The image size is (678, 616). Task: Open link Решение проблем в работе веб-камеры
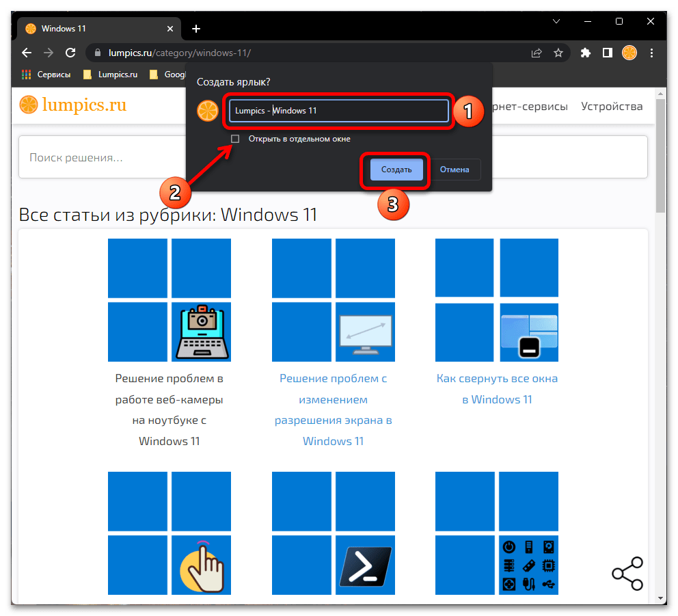point(169,410)
